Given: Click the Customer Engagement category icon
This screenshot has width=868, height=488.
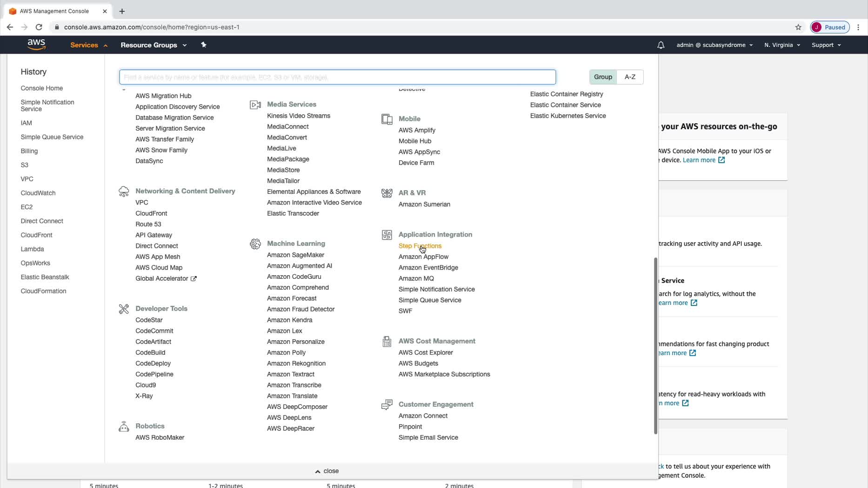Looking at the screenshot, I should coord(387,404).
